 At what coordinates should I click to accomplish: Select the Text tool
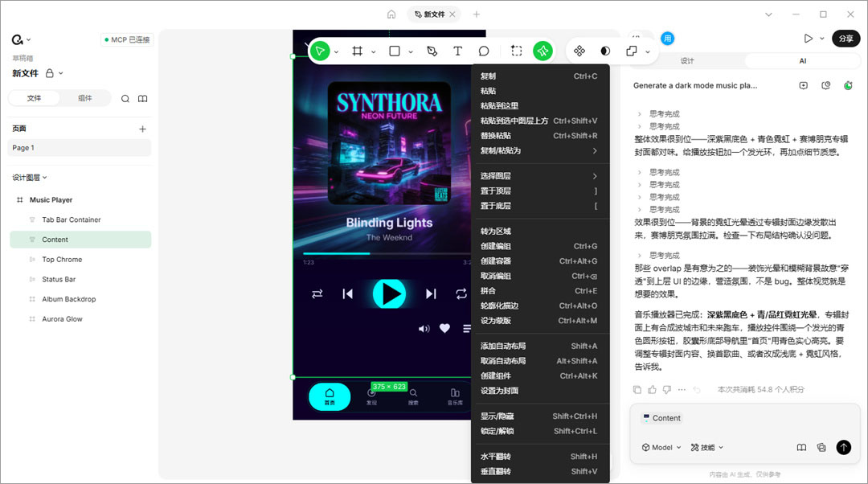click(x=457, y=51)
